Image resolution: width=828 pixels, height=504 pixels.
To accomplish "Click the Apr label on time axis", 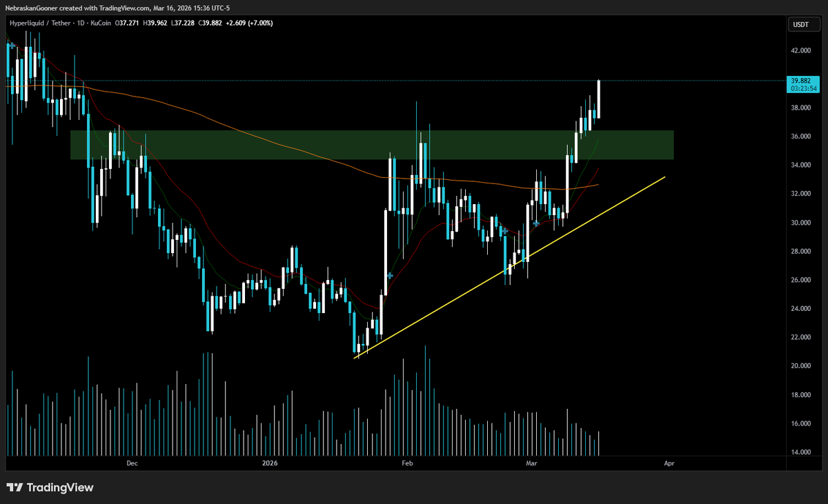I will pyautogui.click(x=668, y=464).
